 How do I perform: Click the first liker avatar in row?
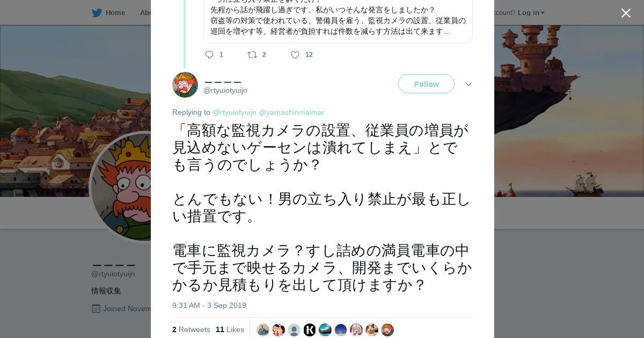pyautogui.click(x=263, y=330)
